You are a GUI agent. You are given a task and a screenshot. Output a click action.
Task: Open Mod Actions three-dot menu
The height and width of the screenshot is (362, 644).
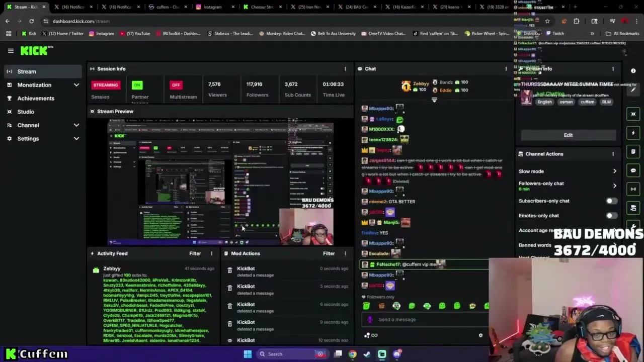coord(345,253)
